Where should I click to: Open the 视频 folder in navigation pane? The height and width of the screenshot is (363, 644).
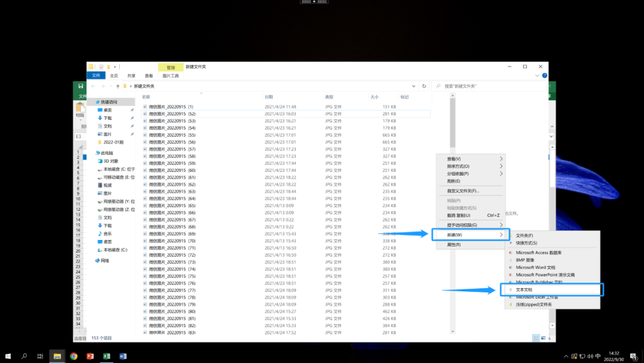(107, 186)
